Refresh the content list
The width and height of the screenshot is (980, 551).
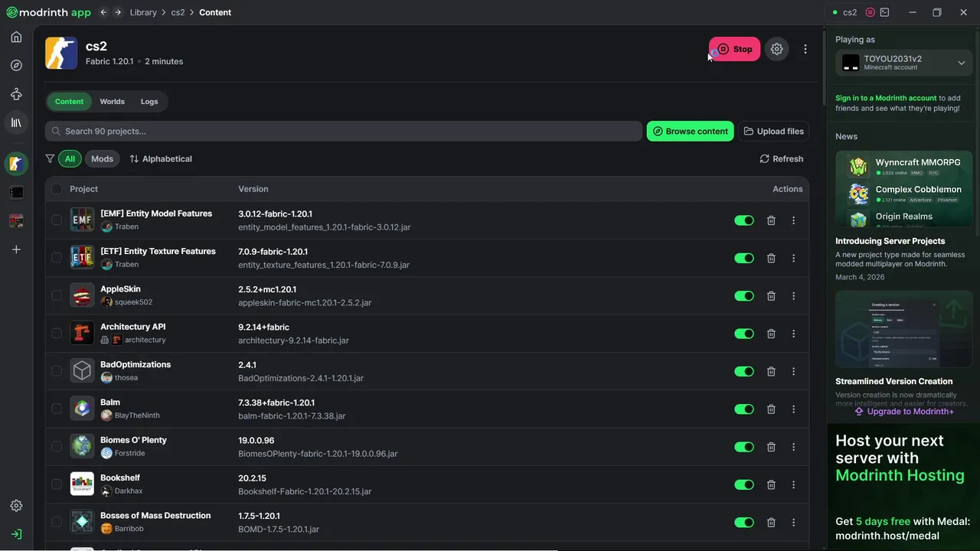pyautogui.click(x=781, y=159)
